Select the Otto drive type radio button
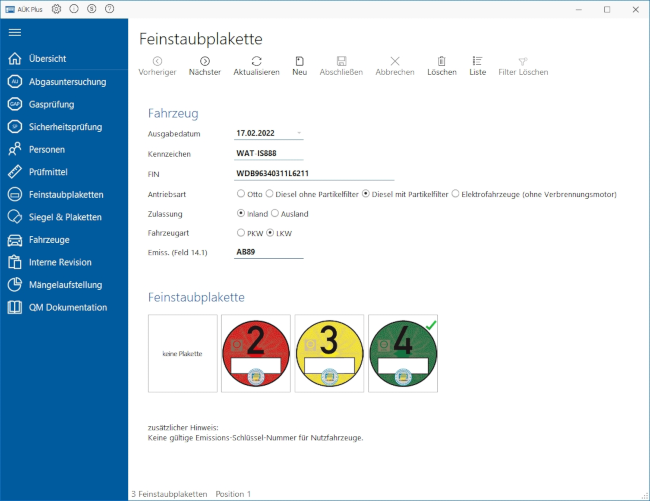The height and width of the screenshot is (501, 650). click(240, 193)
